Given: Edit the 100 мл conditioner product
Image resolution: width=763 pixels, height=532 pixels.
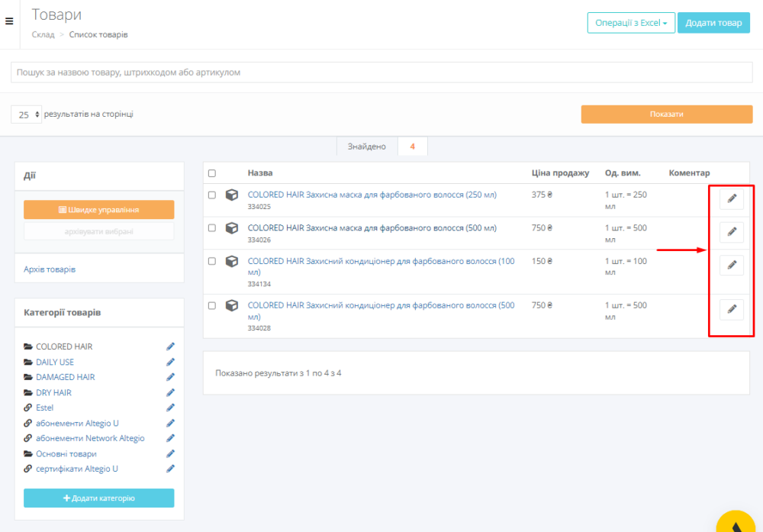Looking at the screenshot, I should point(732,265).
